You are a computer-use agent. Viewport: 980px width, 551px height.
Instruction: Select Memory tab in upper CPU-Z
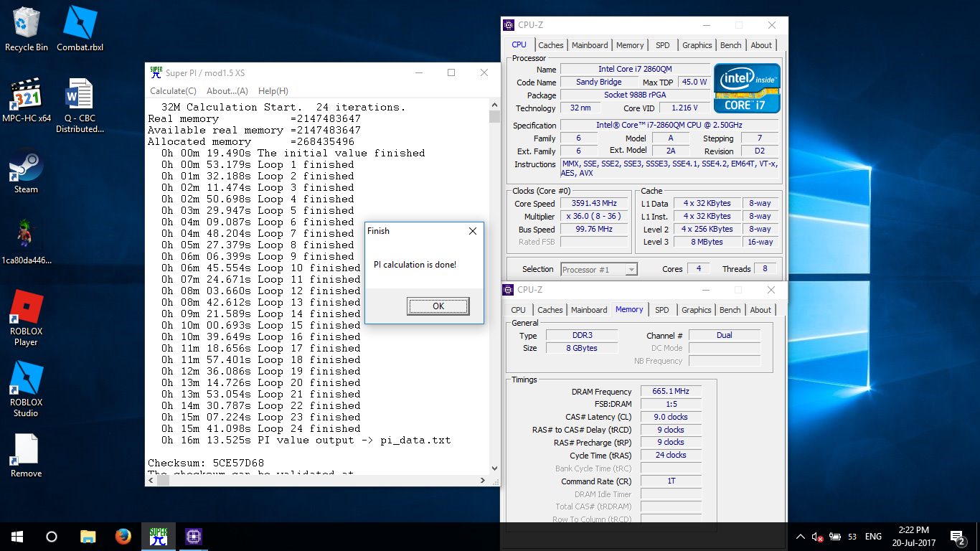click(x=630, y=45)
